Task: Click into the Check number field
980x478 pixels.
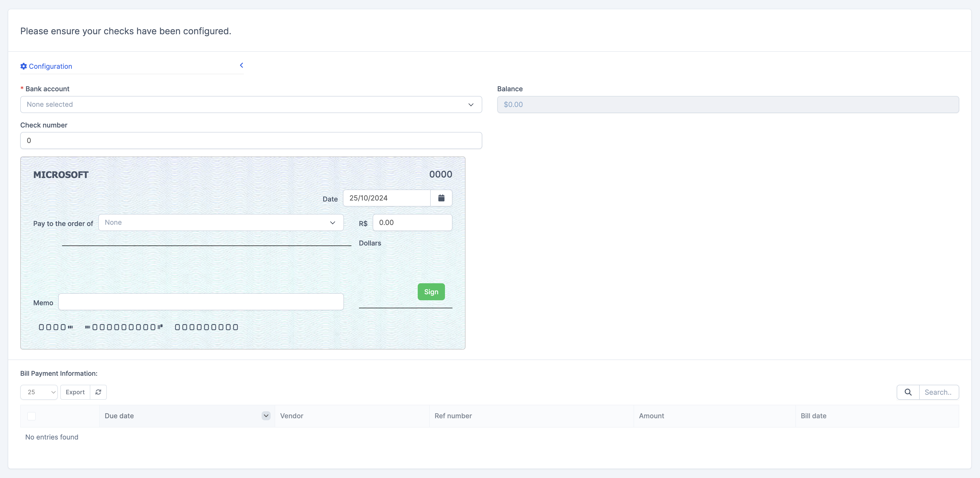Action: click(251, 141)
